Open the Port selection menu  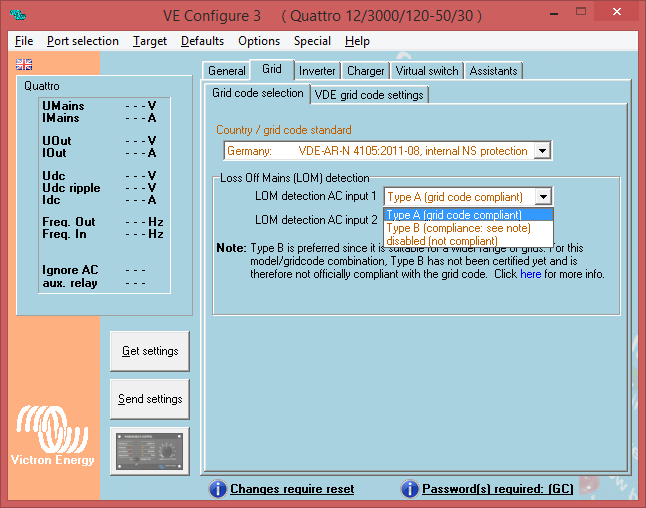(82, 41)
